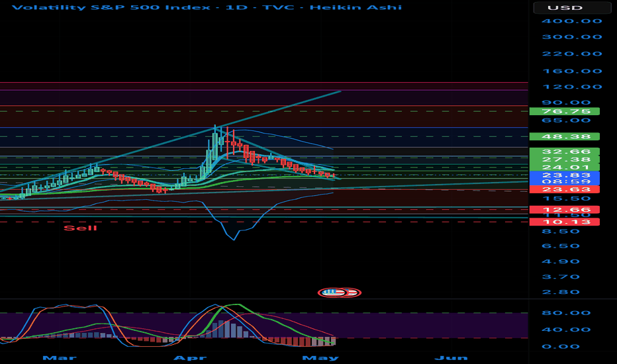Click the indicator 40.00 axis value
The width and height of the screenshot is (617, 364).
point(566,330)
